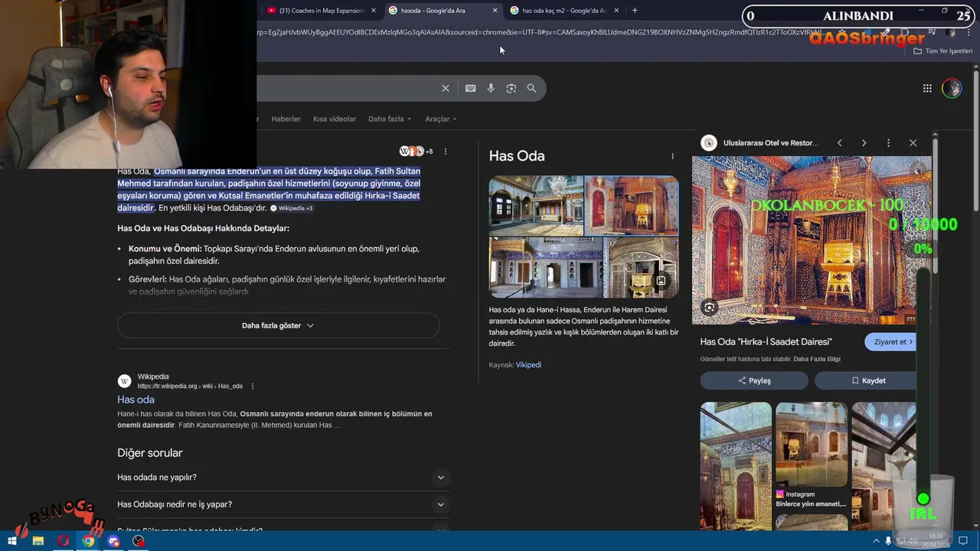The image size is (980, 551).
Task: Start voice search with the microphone icon
Action: tap(491, 88)
